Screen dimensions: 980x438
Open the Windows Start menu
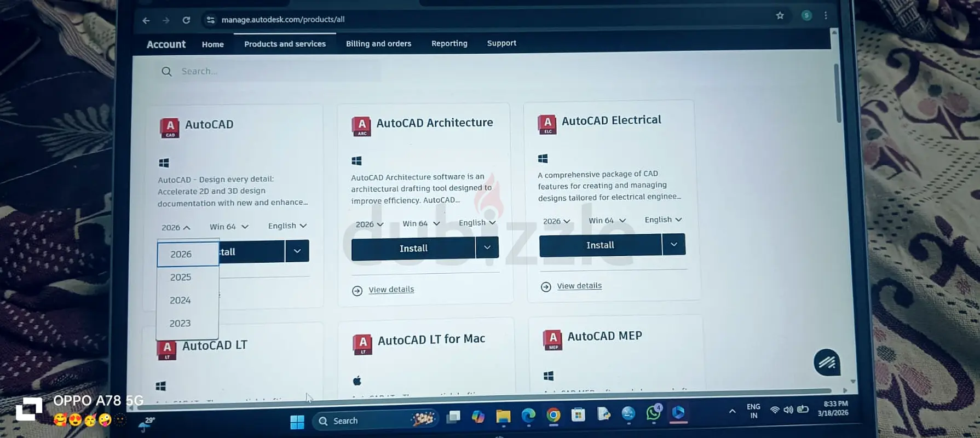pos(297,422)
